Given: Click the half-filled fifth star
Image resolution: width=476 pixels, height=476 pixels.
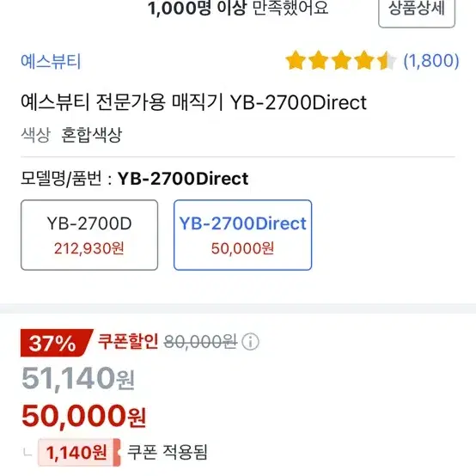Looking at the screenshot, I should [387, 60].
